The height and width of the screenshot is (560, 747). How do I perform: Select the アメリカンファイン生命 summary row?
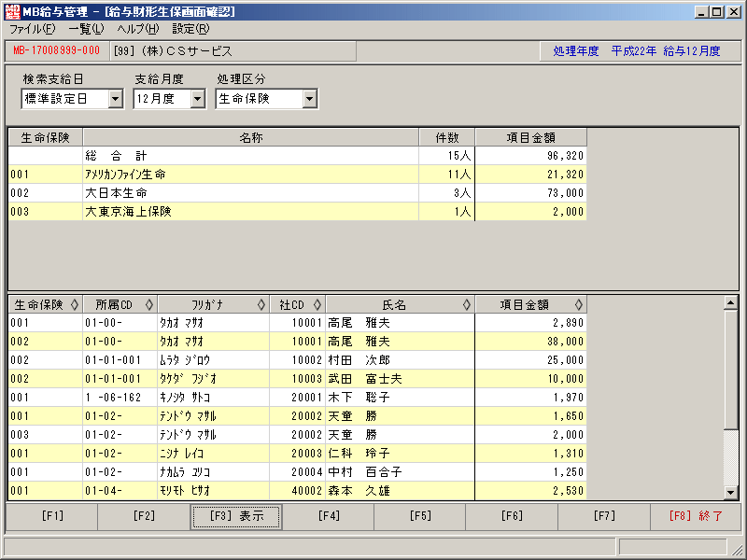pyautogui.click(x=298, y=175)
